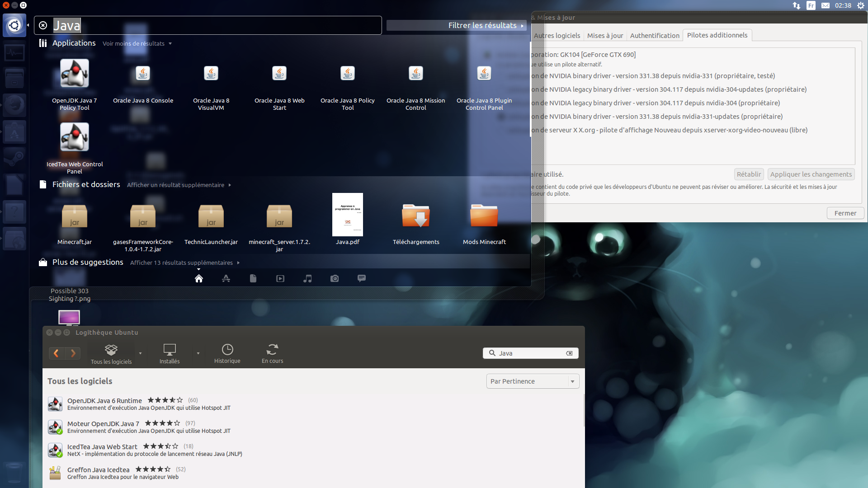868x488 pixels.
Task: Switch to the Music lens icon
Action: [307, 279]
